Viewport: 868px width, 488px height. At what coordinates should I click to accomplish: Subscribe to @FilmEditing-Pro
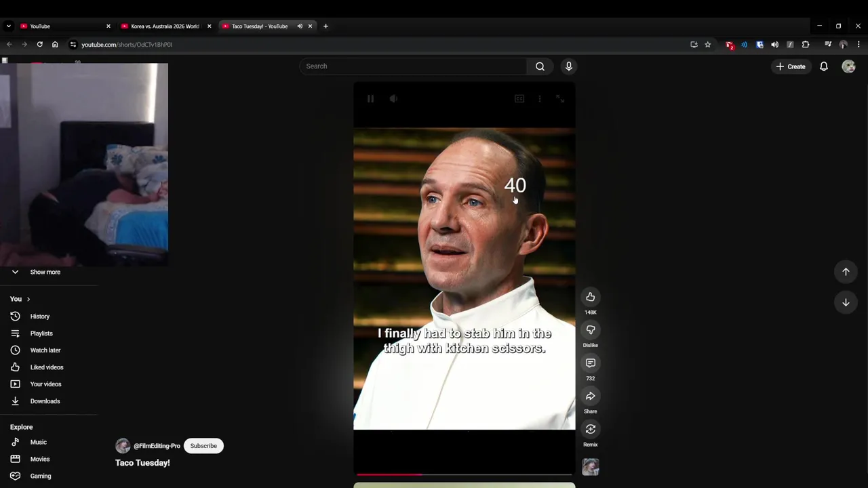pyautogui.click(x=203, y=446)
